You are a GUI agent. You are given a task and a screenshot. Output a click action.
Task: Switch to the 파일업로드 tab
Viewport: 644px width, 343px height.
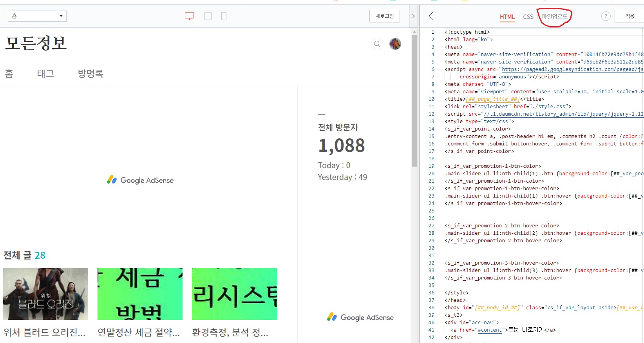[x=554, y=16]
